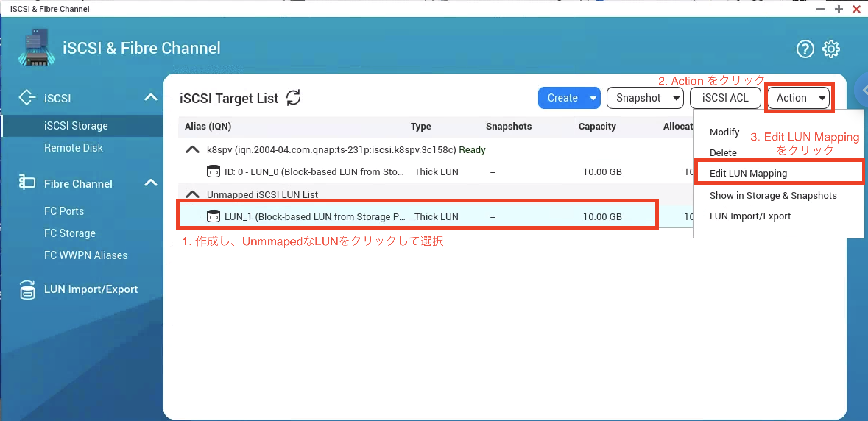Image resolution: width=868 pixels, height=421 pixels.
Task: Open LUN Import/Export in the sidebar
Action: pos(91,289)
